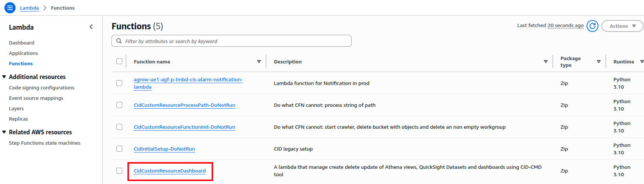Open Code signing configurations
This screenshot has width=644, height=184.
(x=42, y=88)
